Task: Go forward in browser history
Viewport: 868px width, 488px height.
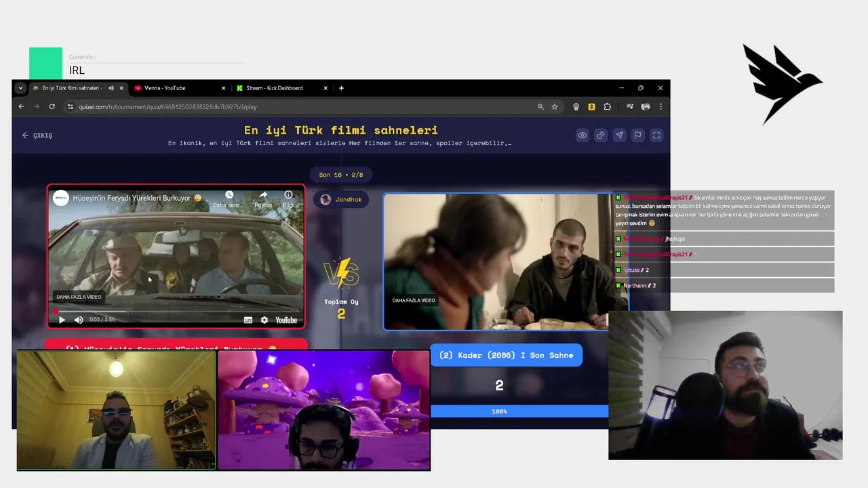Action: [x=37, y=106]
